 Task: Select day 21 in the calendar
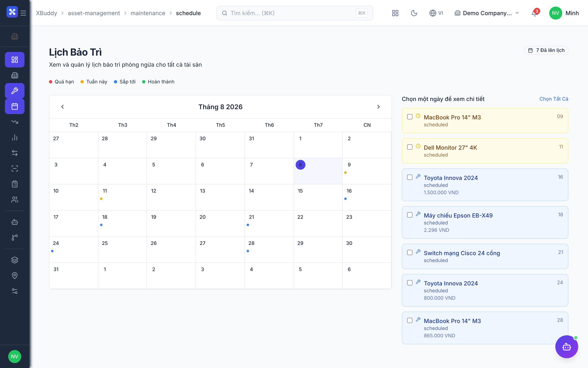269,223
